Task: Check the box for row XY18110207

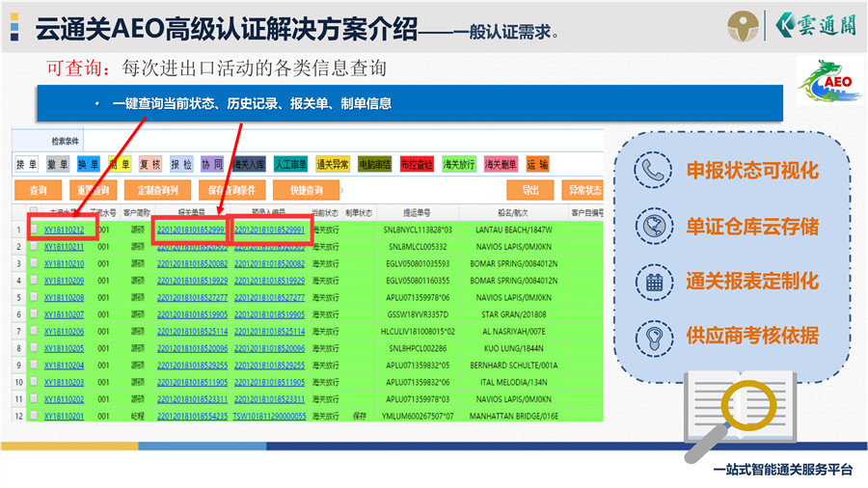Action: 34,313
